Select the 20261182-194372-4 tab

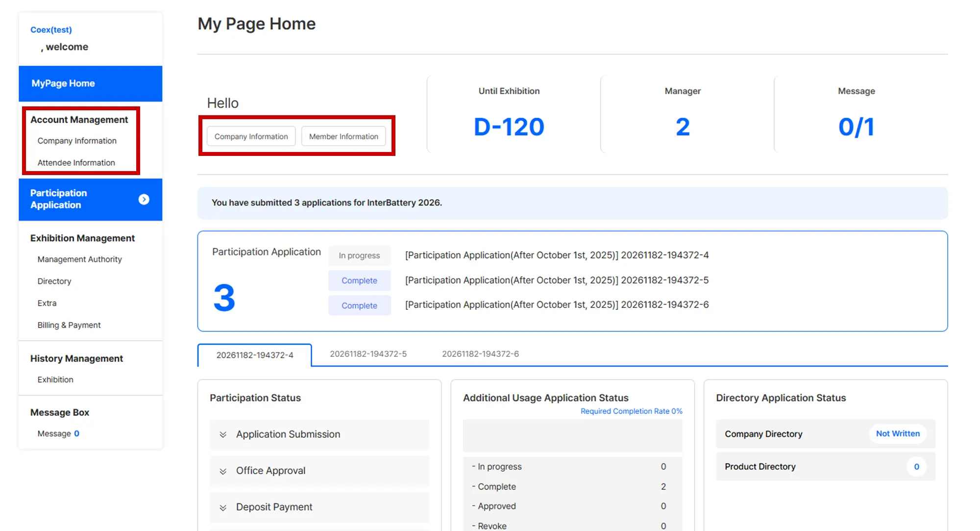[255, 355]
